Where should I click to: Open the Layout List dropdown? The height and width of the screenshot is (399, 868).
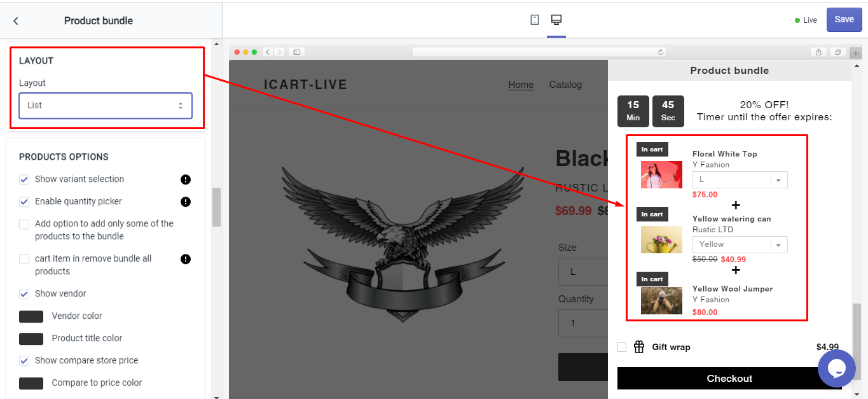tap(106, 106)
